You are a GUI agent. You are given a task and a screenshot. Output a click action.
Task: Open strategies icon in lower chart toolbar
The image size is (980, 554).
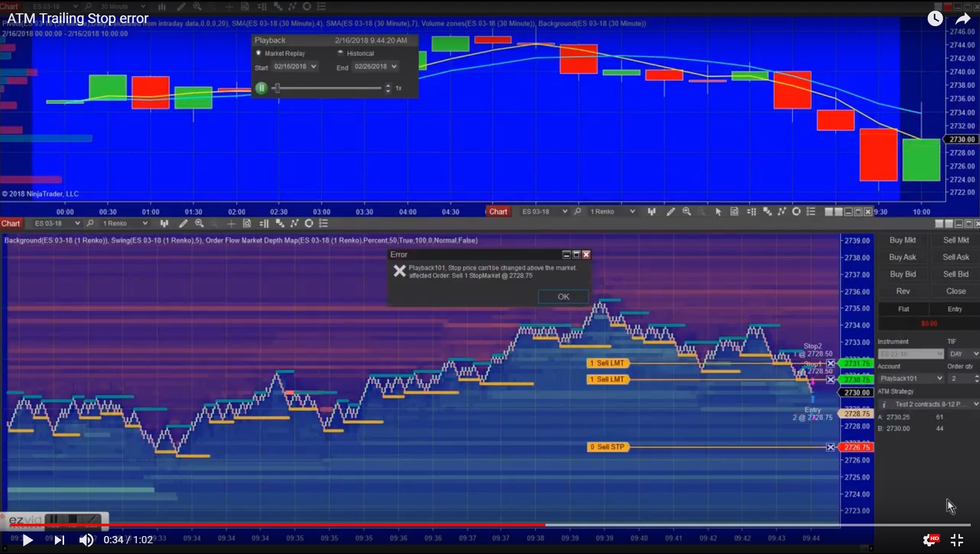click(x=309, y=224)
